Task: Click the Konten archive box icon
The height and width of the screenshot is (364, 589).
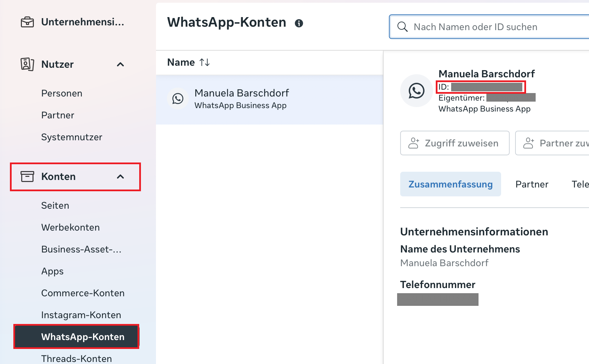Action: coord(27,177)
